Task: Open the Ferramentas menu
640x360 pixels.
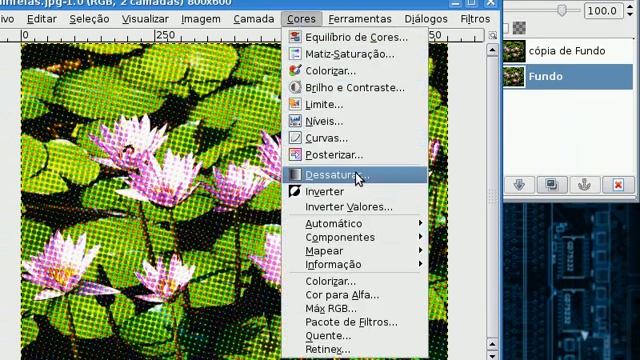Action: [360, 19]
